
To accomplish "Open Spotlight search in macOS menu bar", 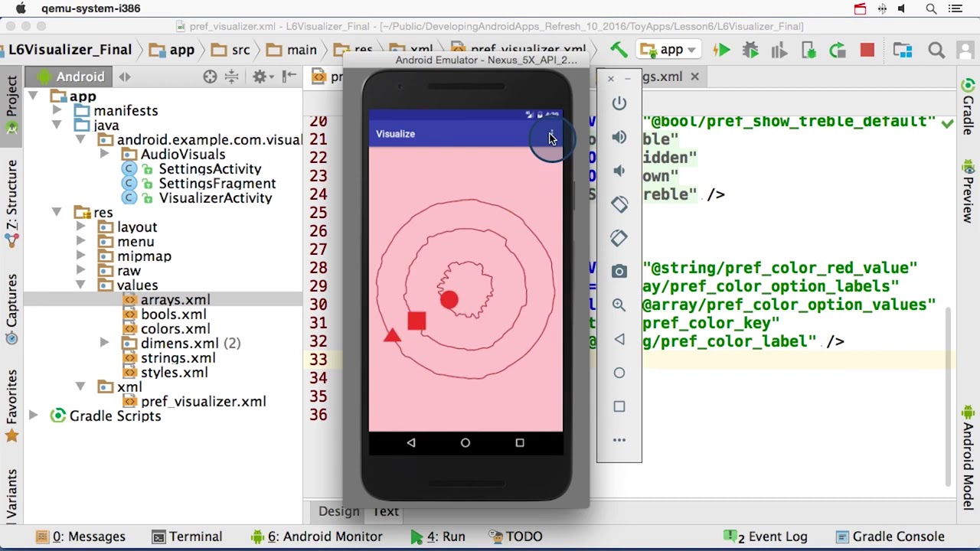I will [931, 8].
